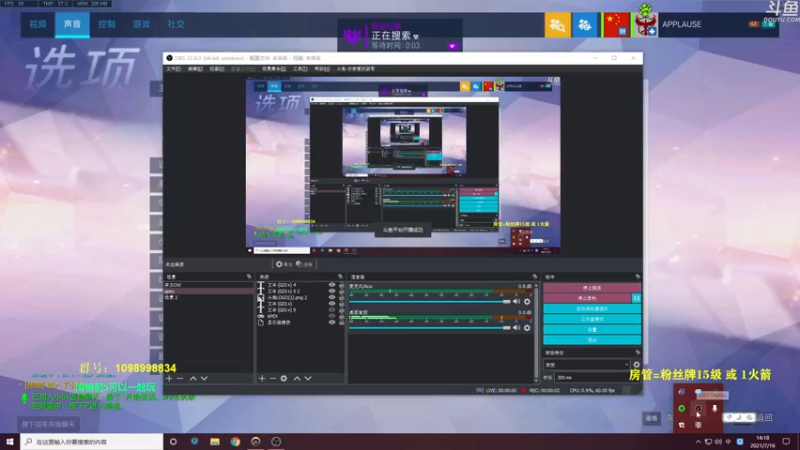Click Windows taskbar search box
This screenshot has height=450, width=800.
click(x=92, y=441)
